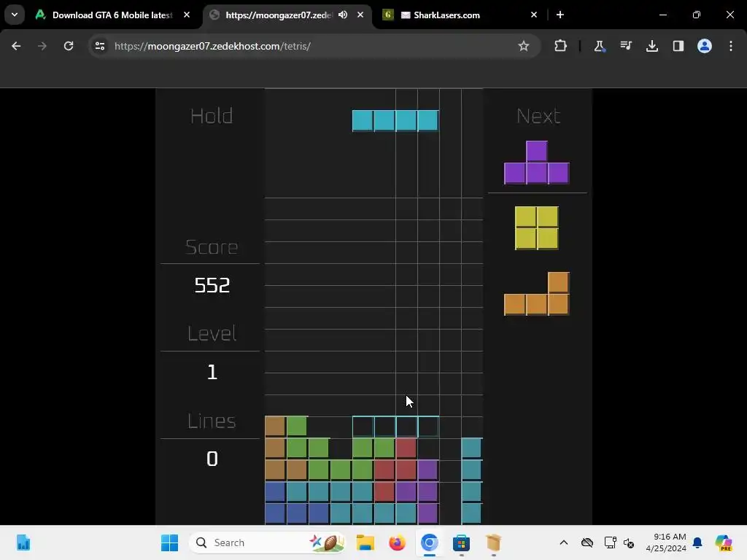This screenshot has width=747, height=560.
Task: Show hidden system tray icons
Action: click(x=564, y=542)
